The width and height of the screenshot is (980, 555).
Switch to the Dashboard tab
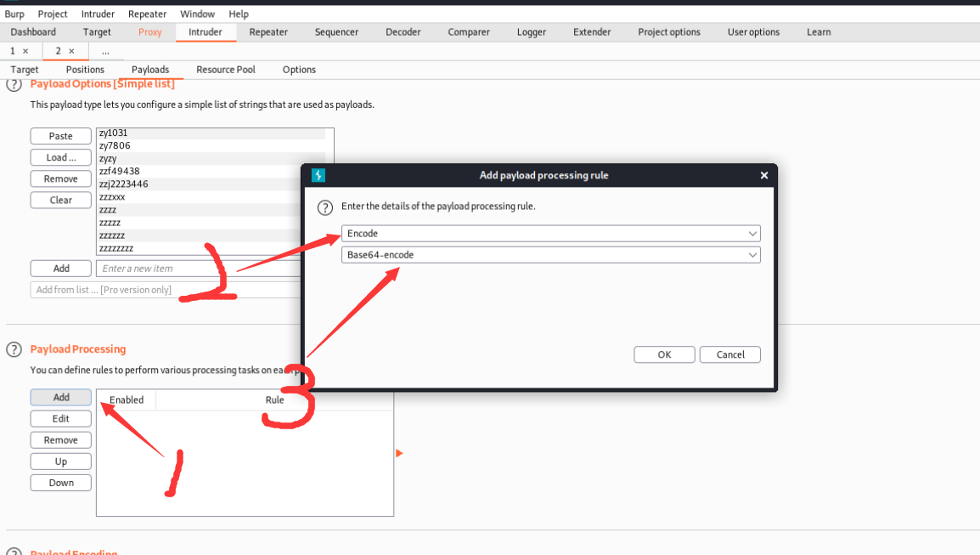[x=33, y=32]
